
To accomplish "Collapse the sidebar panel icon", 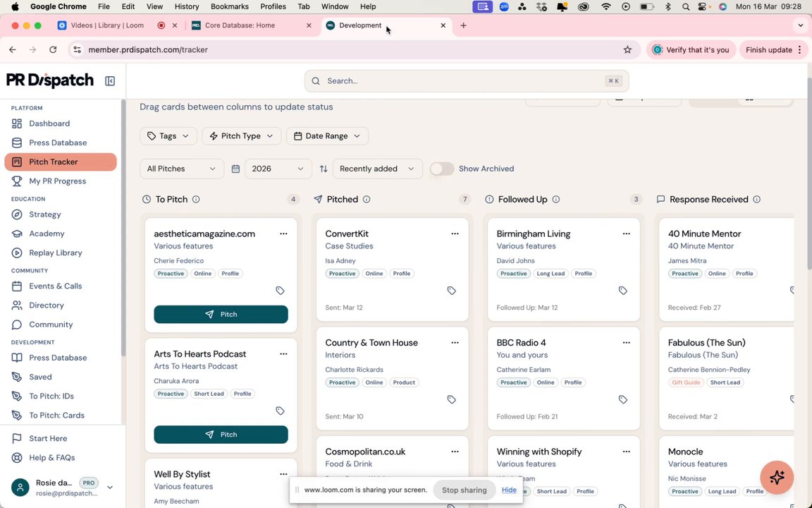I will tap(110, 81).
